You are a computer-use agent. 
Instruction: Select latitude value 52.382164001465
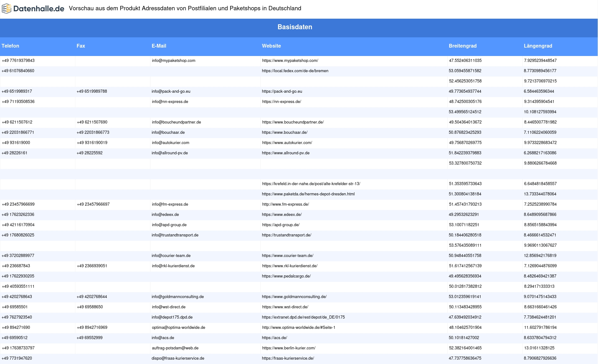click(465, 348)
